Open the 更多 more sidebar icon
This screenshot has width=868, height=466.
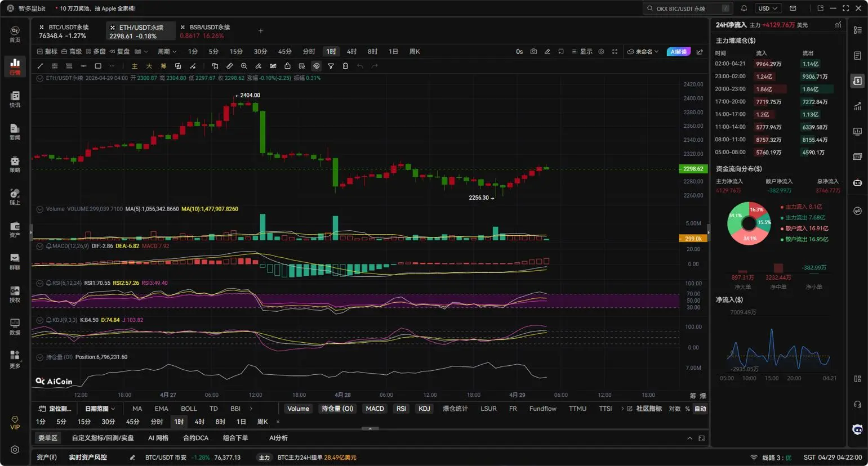[15, 359]
